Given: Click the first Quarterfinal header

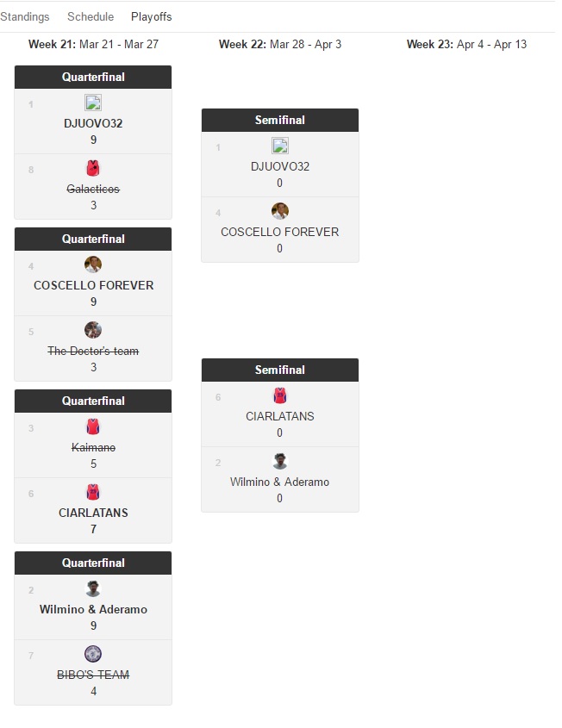Looking at the screenshot, I should pyautogui.click(x=93, y=77).
